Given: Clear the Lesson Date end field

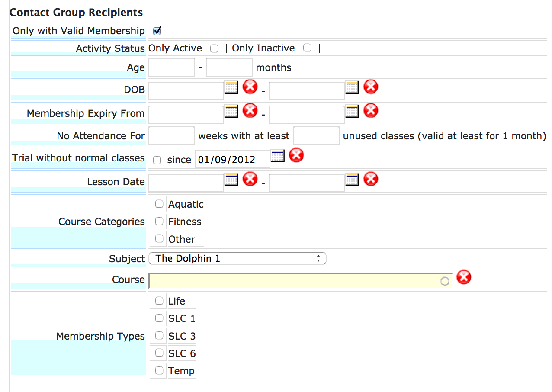Looking at the screenshot, I should click(371, 179).
